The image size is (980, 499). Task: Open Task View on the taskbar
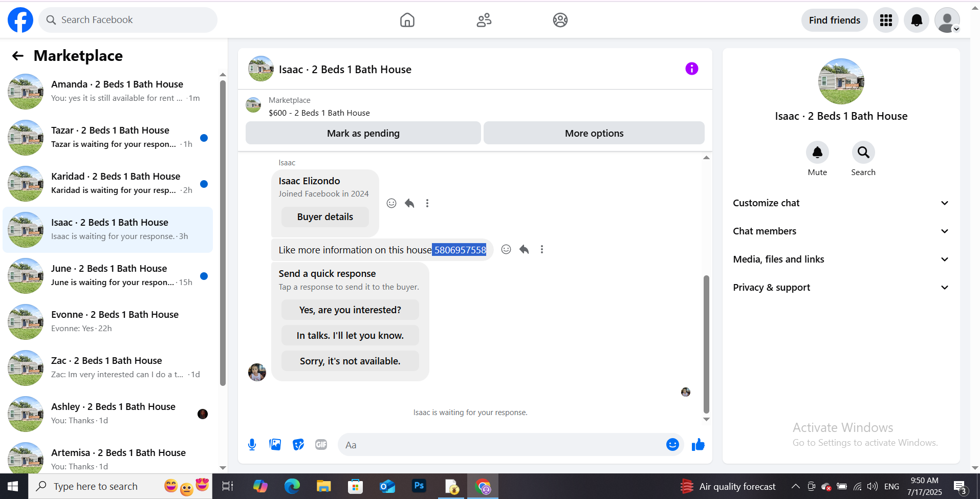pos(228,486)
